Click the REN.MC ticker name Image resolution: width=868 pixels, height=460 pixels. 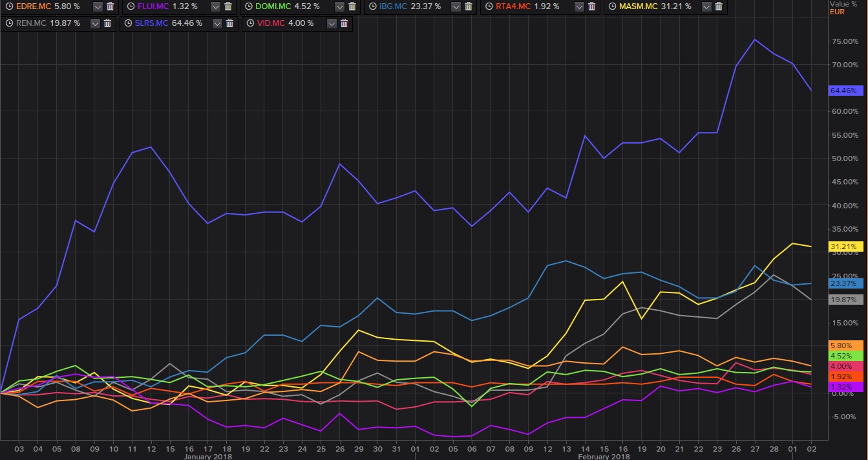click(x=30, y=23)
